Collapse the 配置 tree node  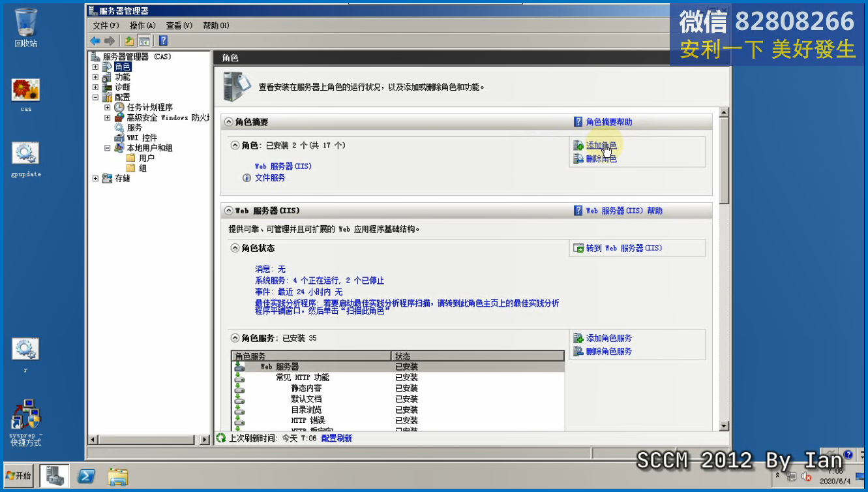[95, 97]
